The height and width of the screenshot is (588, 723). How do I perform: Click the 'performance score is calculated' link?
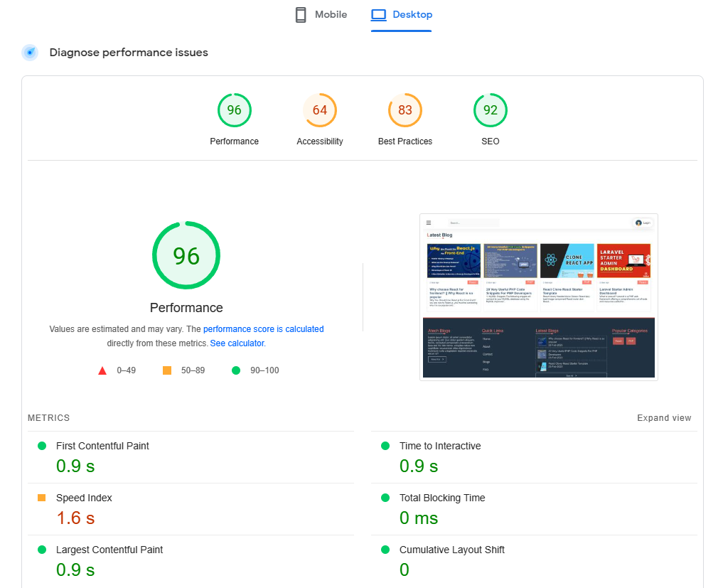pyautogui.click(x=263, y=328)
